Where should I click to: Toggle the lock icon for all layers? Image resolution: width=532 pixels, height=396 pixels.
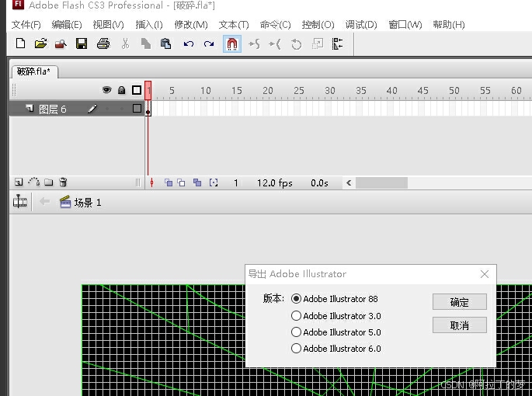tap(121, 90)
